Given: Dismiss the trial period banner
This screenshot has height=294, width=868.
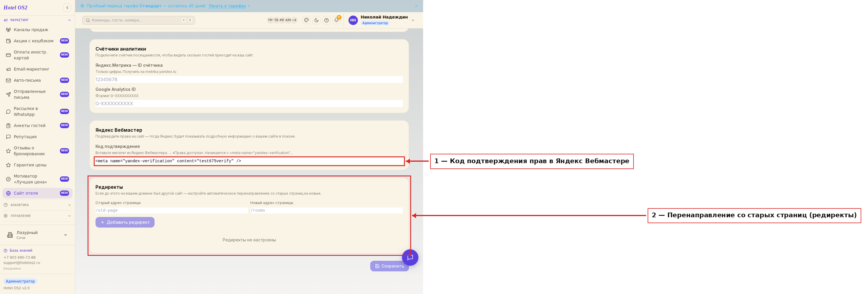Looking at the screenshot, I should tap(416, 6).
